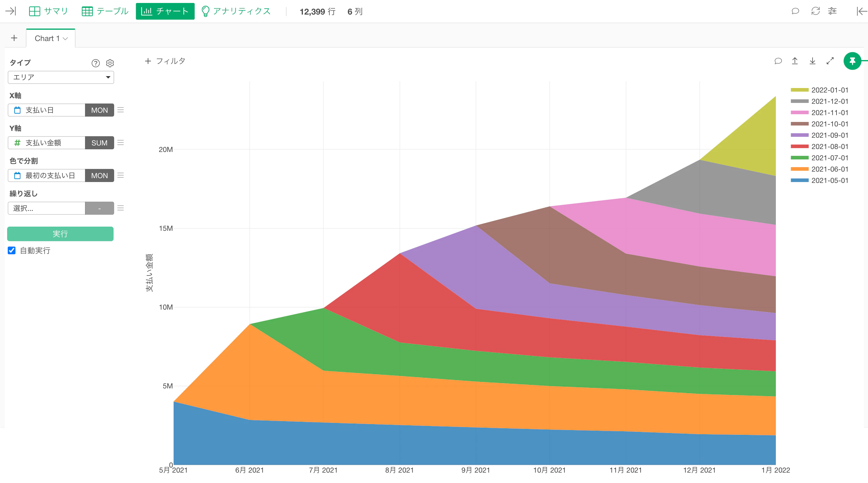Select 支払い金額 Y-axis column field
868x483 pixels.
point(46,143)
